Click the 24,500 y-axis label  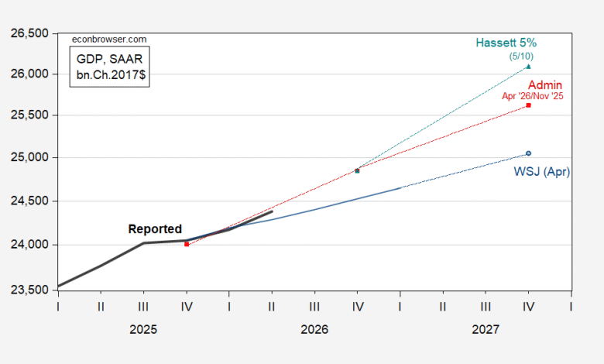[29, 201]
